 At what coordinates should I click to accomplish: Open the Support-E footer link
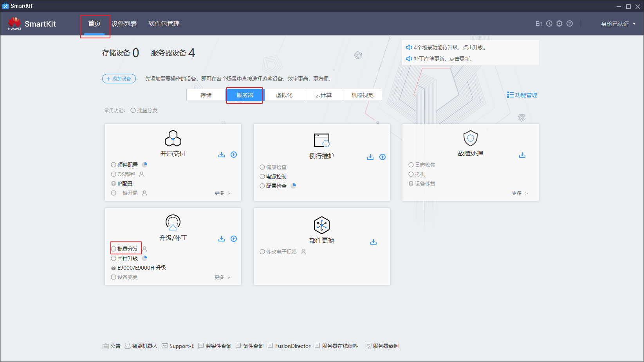pyautogui.click(x=178, y=346)
